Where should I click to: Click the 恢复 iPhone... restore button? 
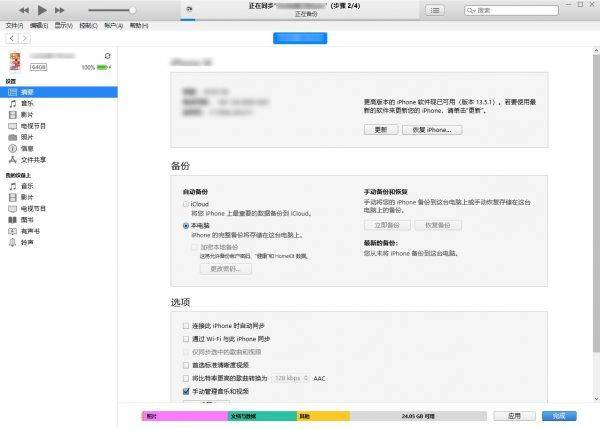click(x=432, y=130)
